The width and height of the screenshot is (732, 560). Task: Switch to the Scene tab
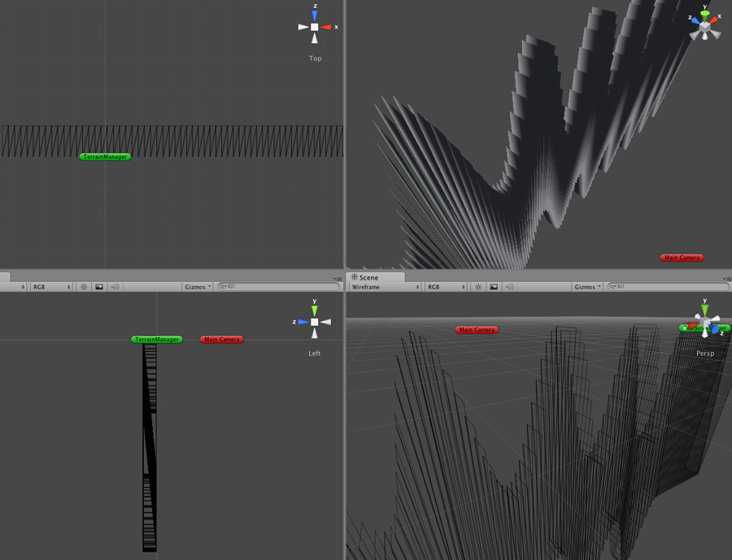pyautogui.click(x=371, y=277)
